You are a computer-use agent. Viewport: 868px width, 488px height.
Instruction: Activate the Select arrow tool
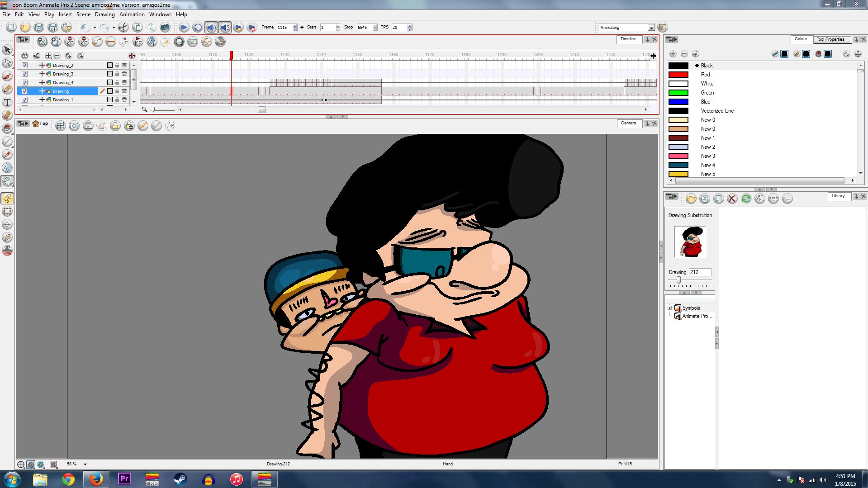tap(7, 50)
